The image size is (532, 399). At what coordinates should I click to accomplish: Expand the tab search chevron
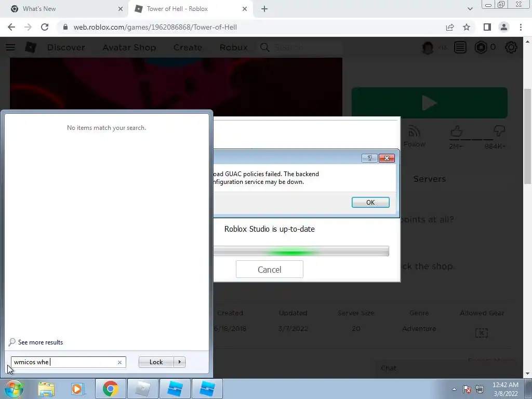point(470,9)
